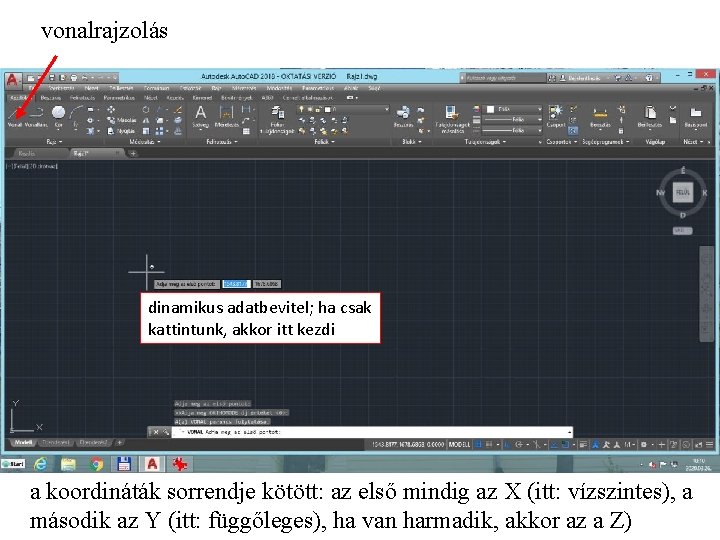Expand the Tulajdonságok panel
This screenshot has height=540, width=720.
point(485,142)
